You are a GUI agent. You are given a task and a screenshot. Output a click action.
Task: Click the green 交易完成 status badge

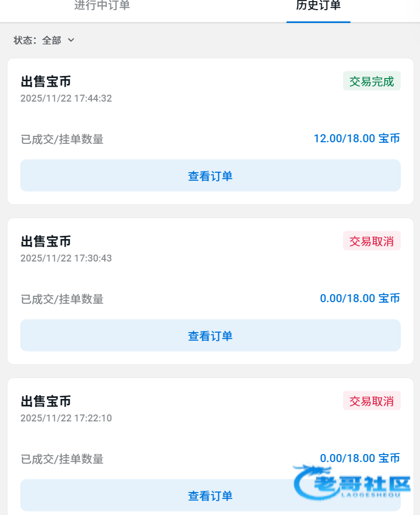click(371, 81)
